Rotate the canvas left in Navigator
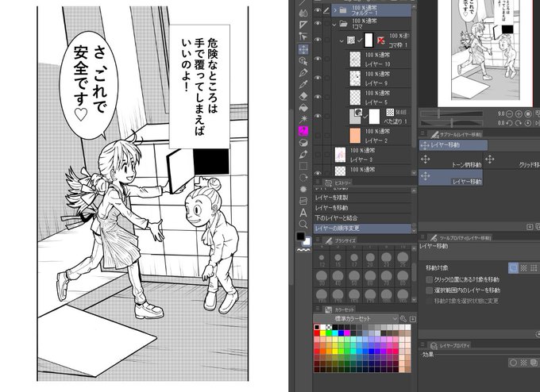Viewport: 540px width, 392px height. pyautogui.click(x=510, y=123)
